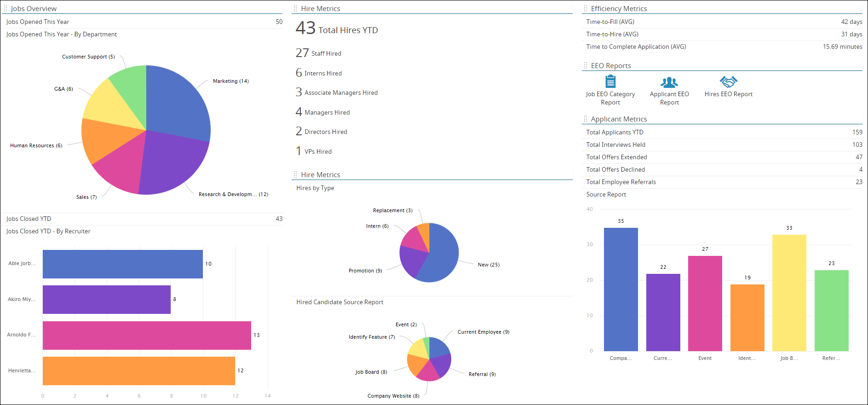Open the Applicant EEO Report people icon
The width and height of the screenshot is (868, 405).
point(669,82)
